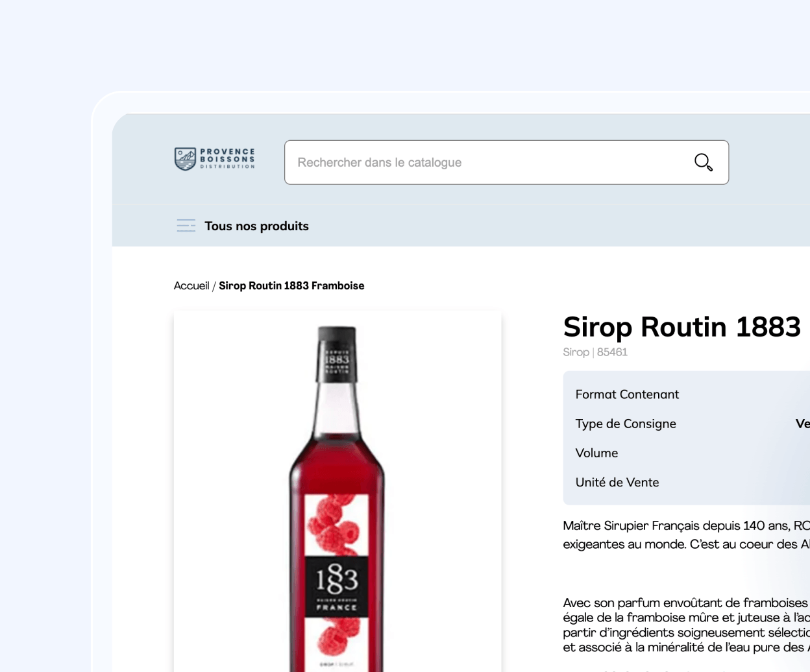Click Sirop Routin 1883 Framboise breadcrumb
810x672 pixels.
[x=291, y=285]
